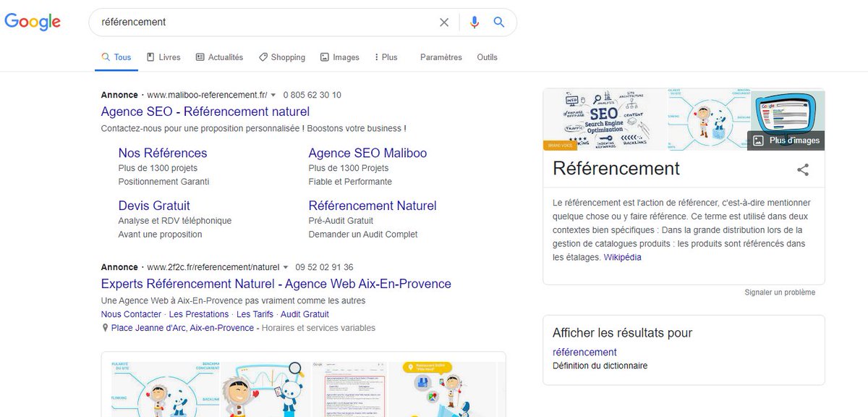This screenshot has width=868, height=417.
Task: Follow the Nous Contacter link
Action: click(x=131, y=314)
